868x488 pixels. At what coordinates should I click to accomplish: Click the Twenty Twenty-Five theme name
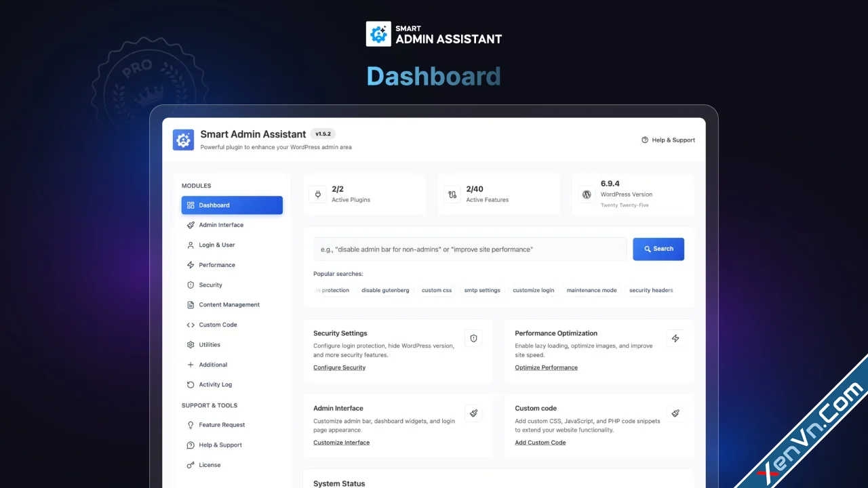click(x=625, y=205)
